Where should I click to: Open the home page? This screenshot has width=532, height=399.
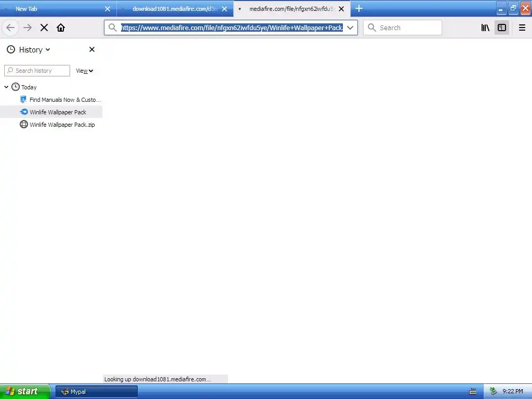click(61, 28)
